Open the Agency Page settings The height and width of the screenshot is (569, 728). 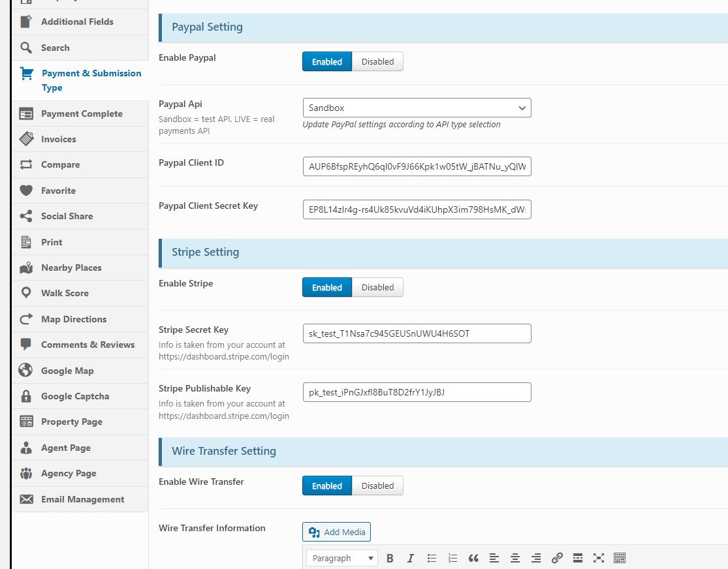(81, 473)
